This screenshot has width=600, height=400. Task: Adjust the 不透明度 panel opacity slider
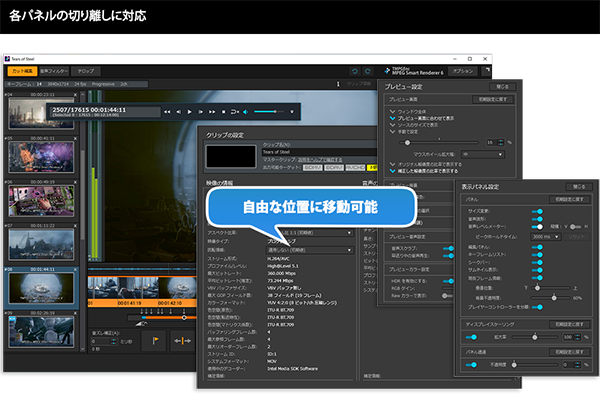tap(535, 365)
